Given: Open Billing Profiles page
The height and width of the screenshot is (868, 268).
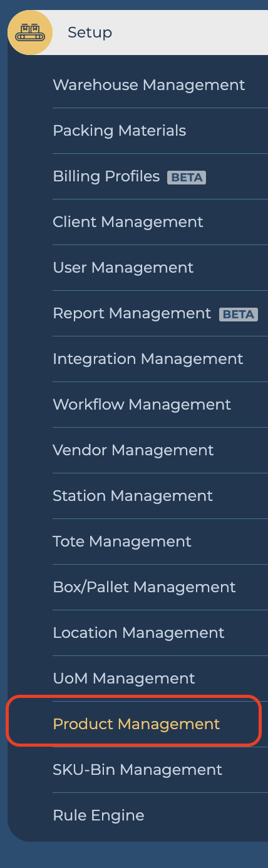Looking at the screenshot, I should coord(106,176).
